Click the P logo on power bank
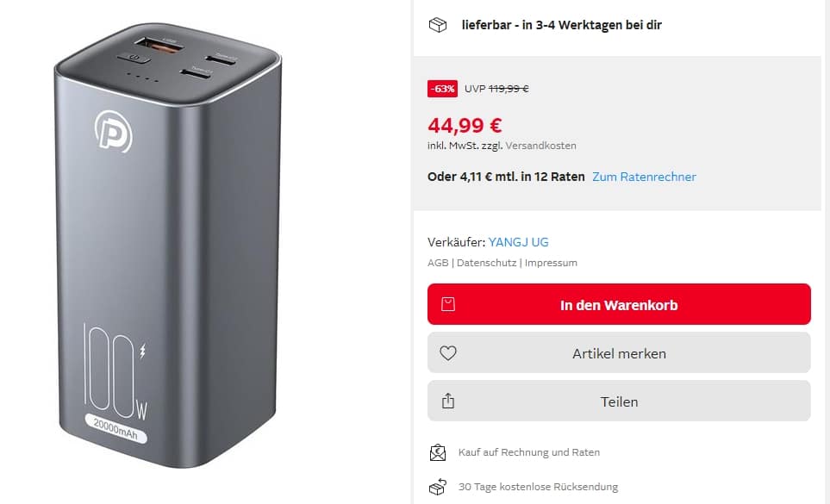 113,131
